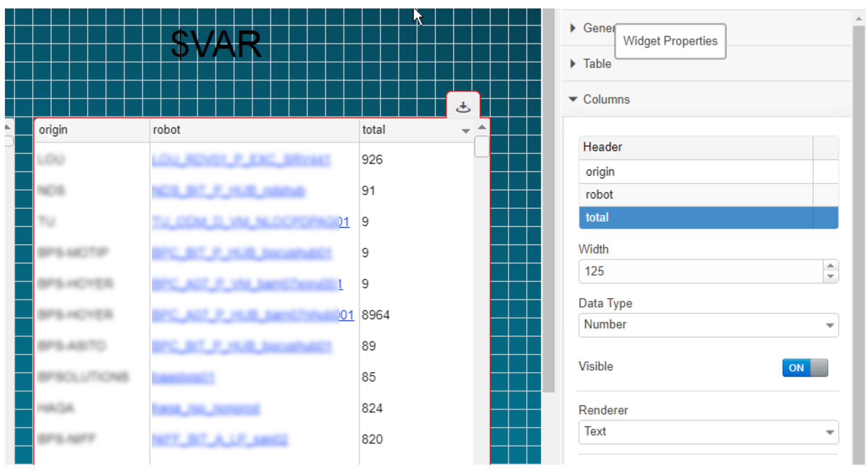
Task: Toggle the Visible switch off
Action: [x=805, y=368]
